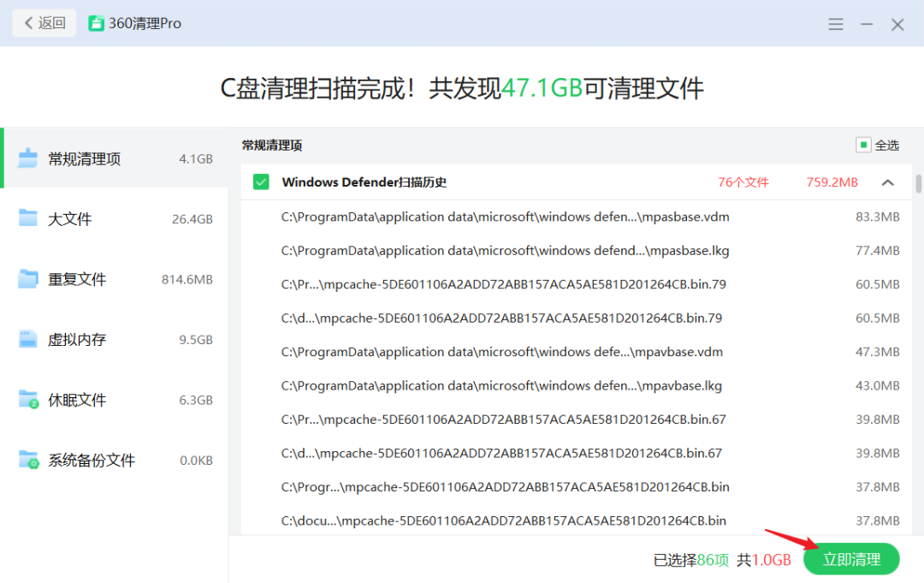Open the 虚拟内存 category

[x=115, y=340]
